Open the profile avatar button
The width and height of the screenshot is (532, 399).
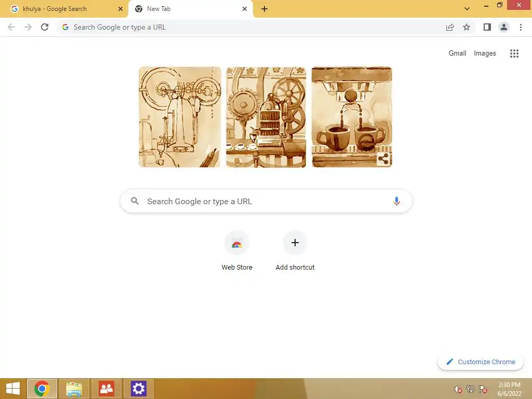(504, 27)
